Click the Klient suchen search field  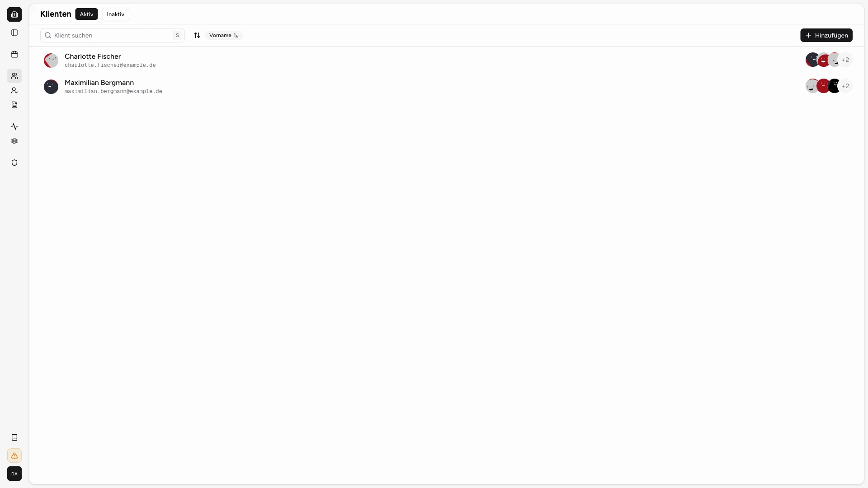[x=111, y=35]
